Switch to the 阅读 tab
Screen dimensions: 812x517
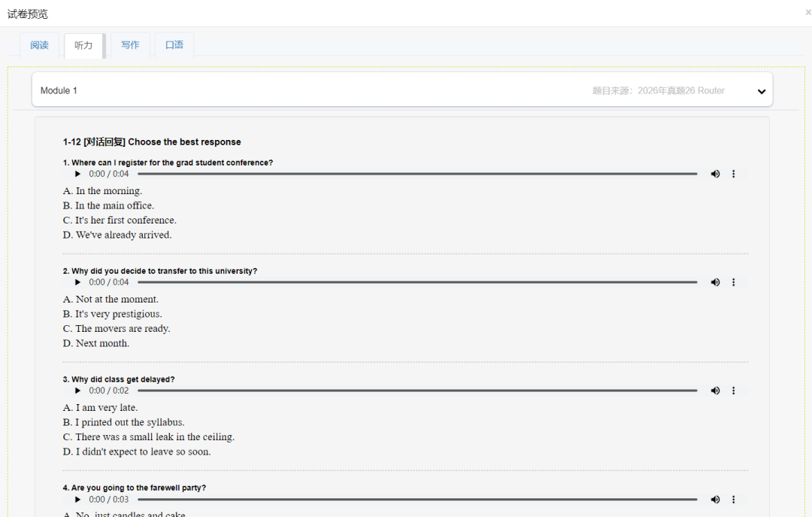[x=39, y=45]
